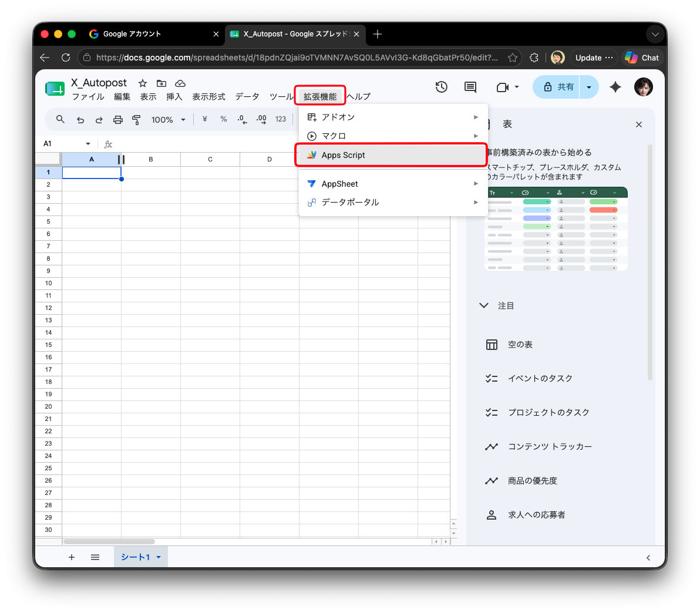700x613 pixels.
Task: Open the Chat button
Action: coord(642,58)
